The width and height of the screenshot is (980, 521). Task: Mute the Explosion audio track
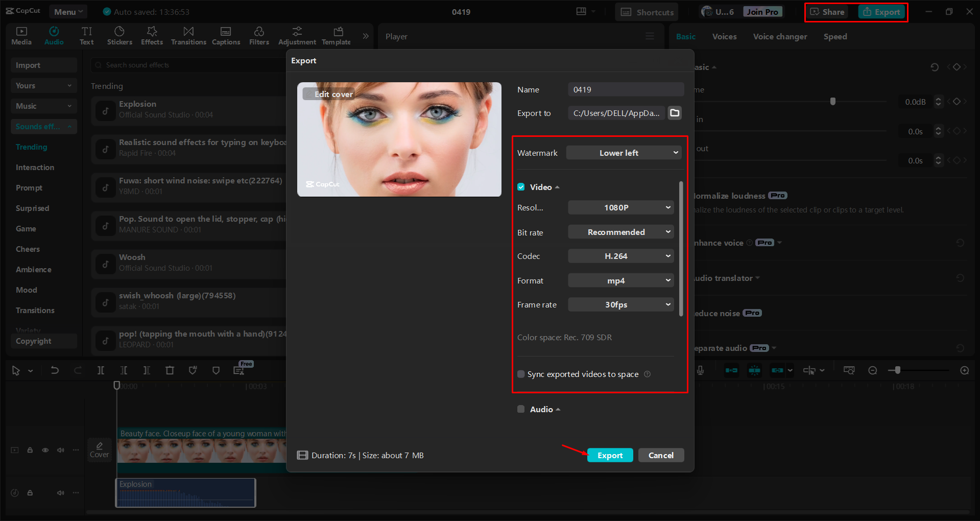(60, 492)
